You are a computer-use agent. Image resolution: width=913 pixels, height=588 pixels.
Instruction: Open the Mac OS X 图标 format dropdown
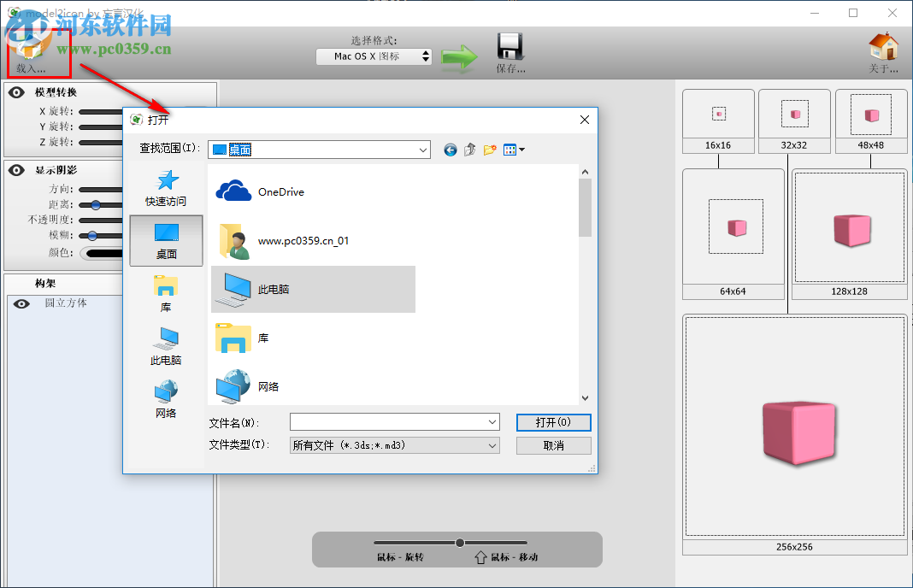(x=374, y=56)
